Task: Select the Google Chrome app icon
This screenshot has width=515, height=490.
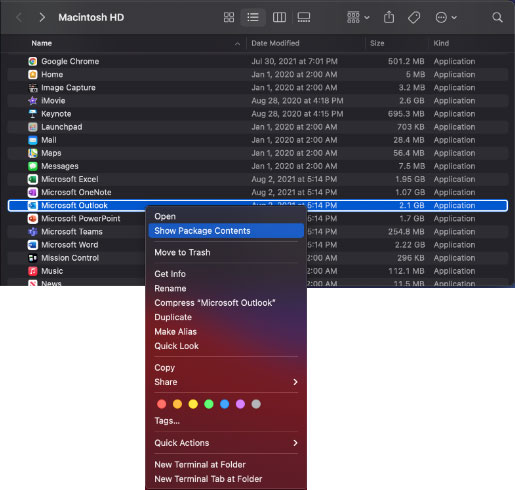Action: click(x=33, y=61)
